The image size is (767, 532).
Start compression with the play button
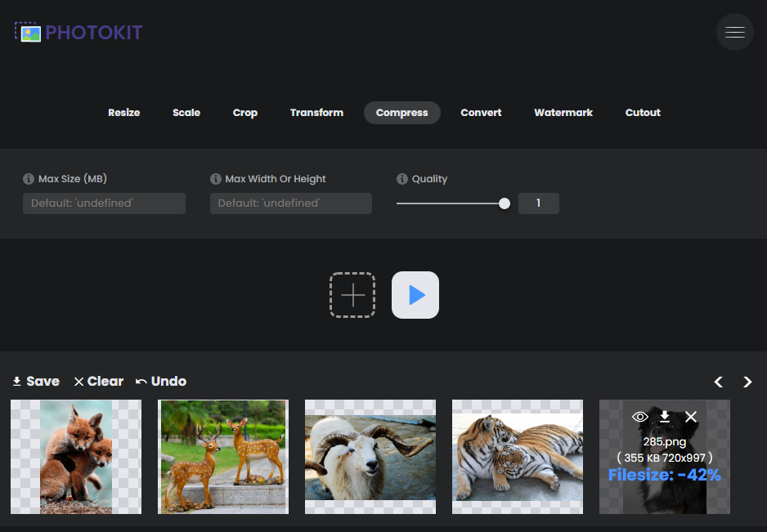click(x=415, y=295)
